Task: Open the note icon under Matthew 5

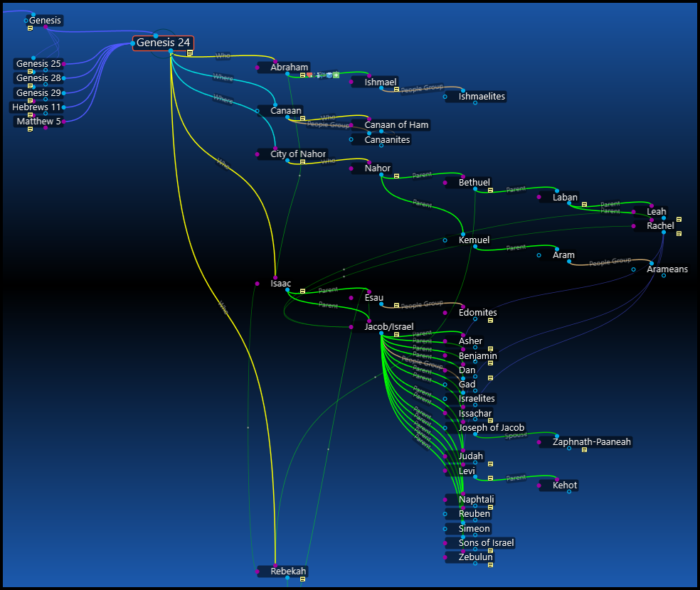Action: (x=30, y=129)
